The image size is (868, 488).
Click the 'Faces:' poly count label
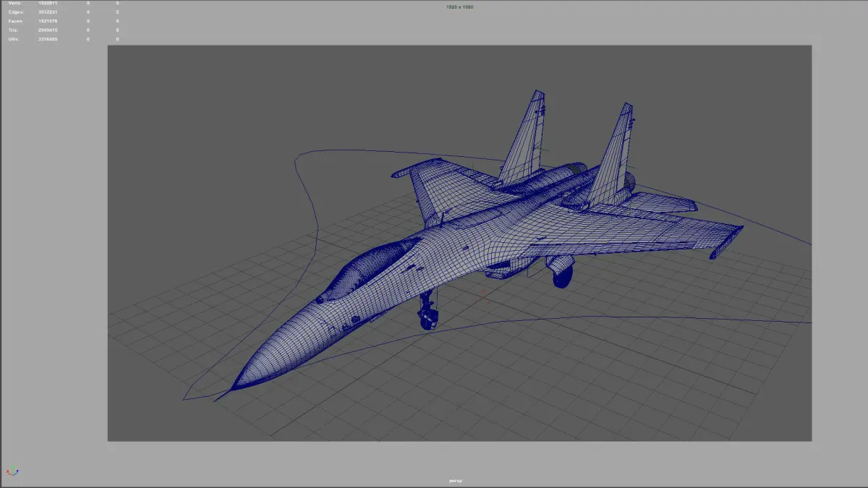17,21
